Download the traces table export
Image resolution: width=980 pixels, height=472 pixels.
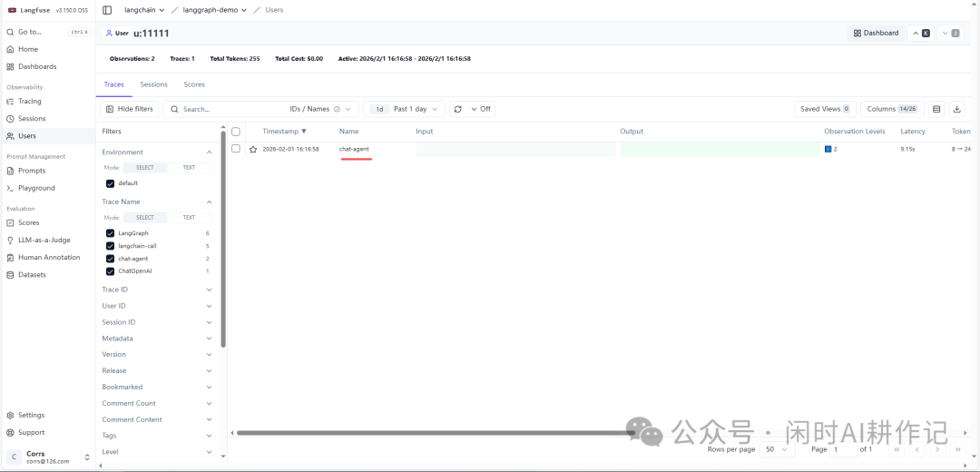tap(957, 109)
